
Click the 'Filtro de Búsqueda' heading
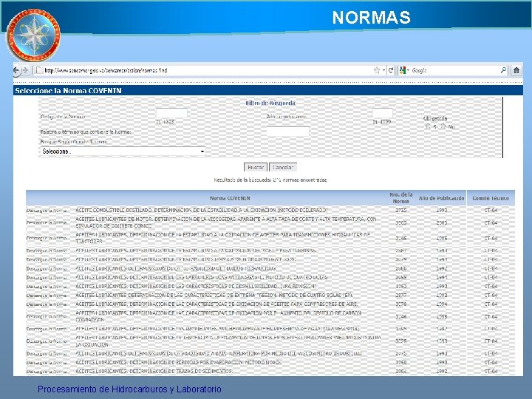coord(270,103)
